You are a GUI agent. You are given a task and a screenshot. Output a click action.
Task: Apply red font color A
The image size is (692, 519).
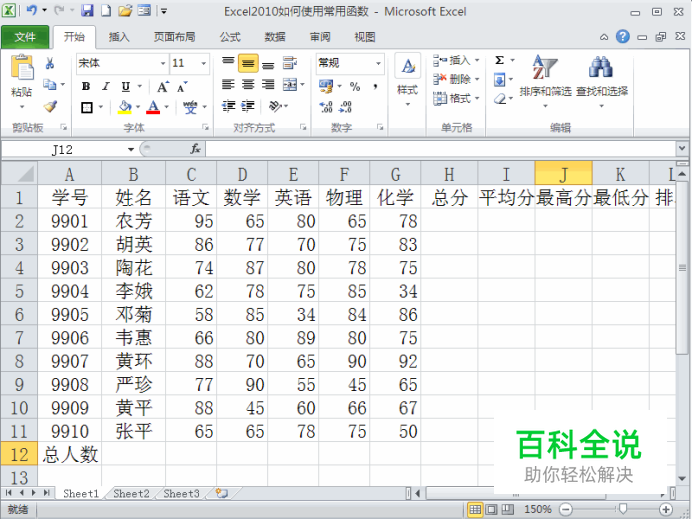(x=153, y=107)
